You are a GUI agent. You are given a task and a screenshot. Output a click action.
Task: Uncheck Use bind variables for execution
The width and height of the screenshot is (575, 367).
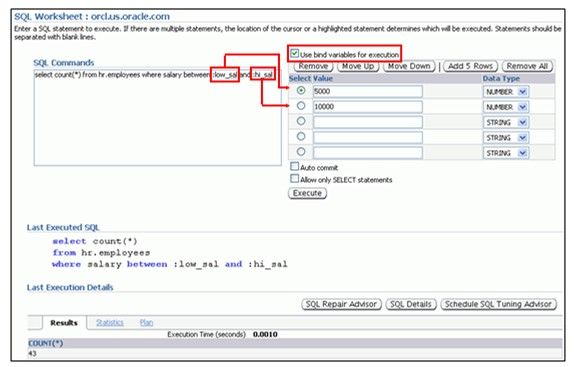(294, 54)
